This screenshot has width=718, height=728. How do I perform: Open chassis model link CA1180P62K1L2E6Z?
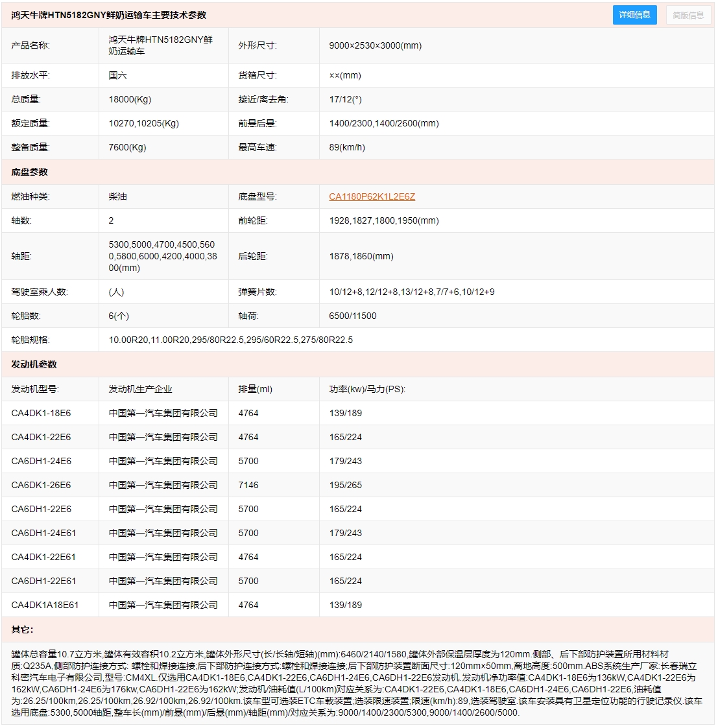(372, 196)
